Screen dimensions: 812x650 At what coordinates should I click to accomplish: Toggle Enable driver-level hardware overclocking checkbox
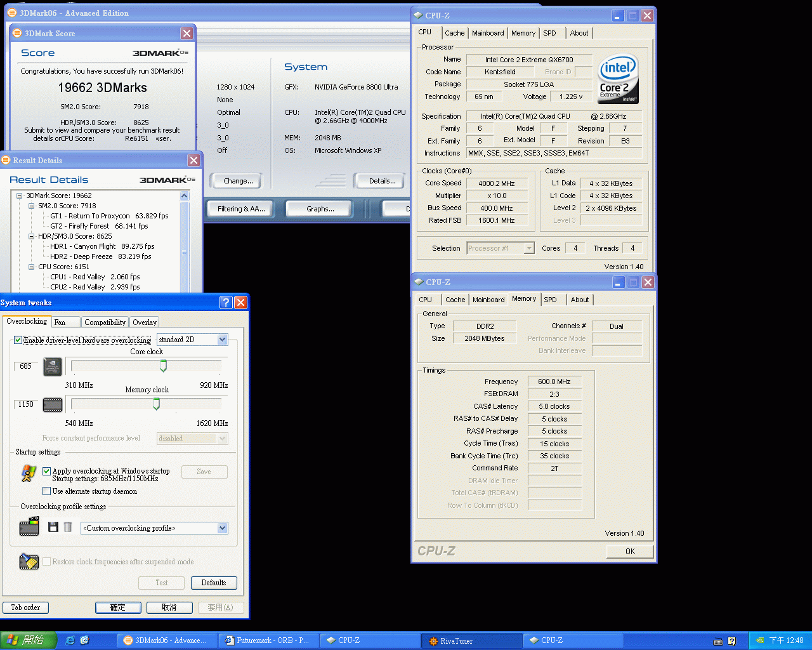(x=18, y=340)
